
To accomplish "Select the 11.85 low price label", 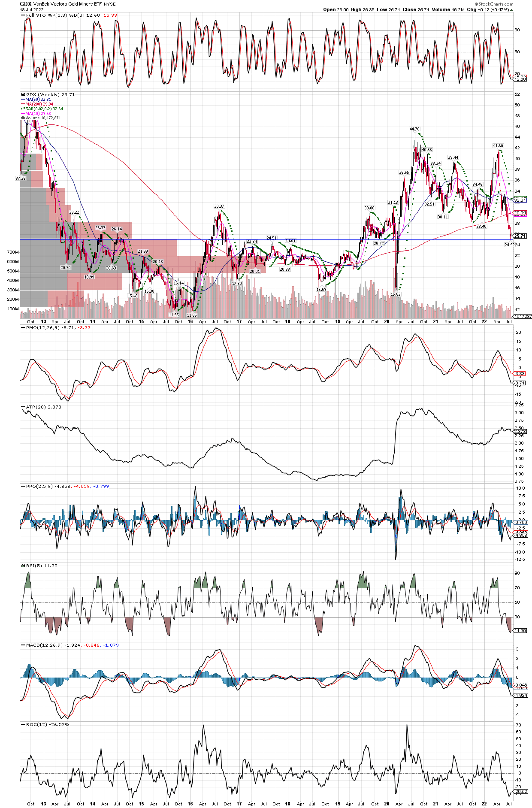I will (x=192, y=315).
